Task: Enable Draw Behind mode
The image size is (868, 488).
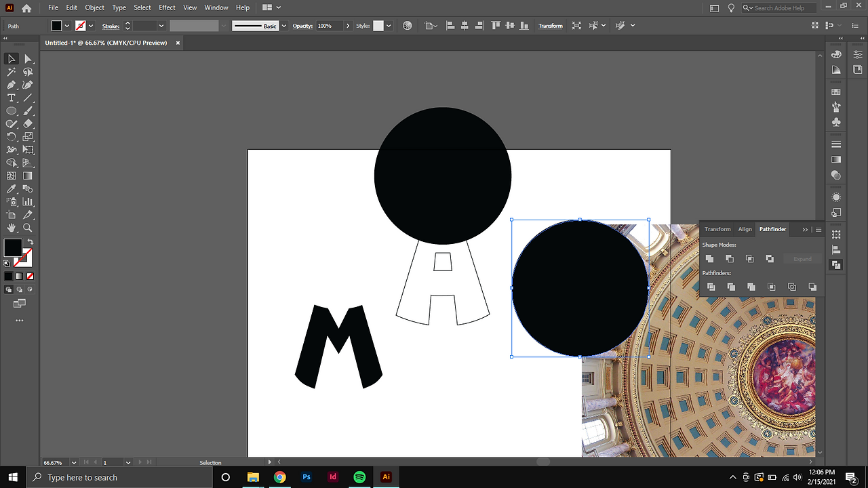Action: [19, 289]
